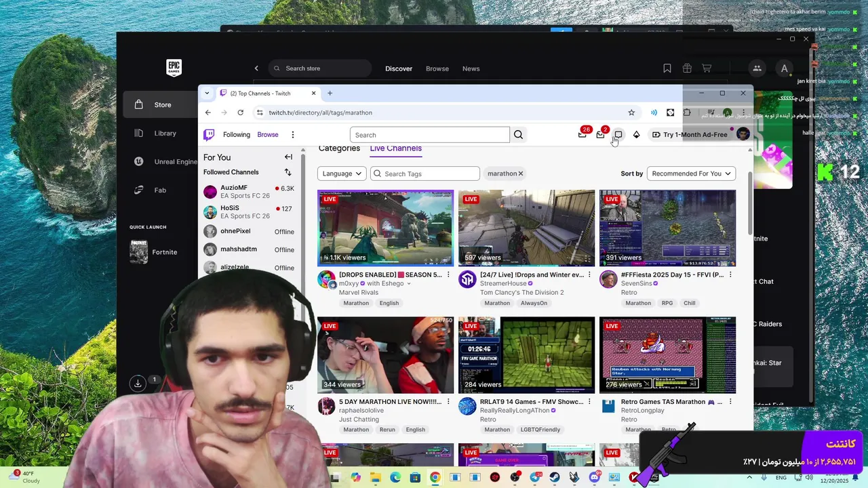The width and height of the screenshot is (868, 488).
Task: Click the Twitch page vertical scrollbar
Action: pos(749,203)
